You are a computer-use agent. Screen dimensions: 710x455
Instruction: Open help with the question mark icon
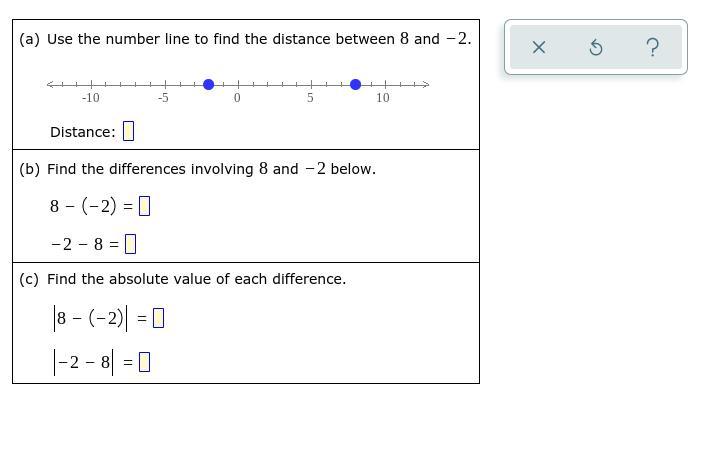pos(652,47)
